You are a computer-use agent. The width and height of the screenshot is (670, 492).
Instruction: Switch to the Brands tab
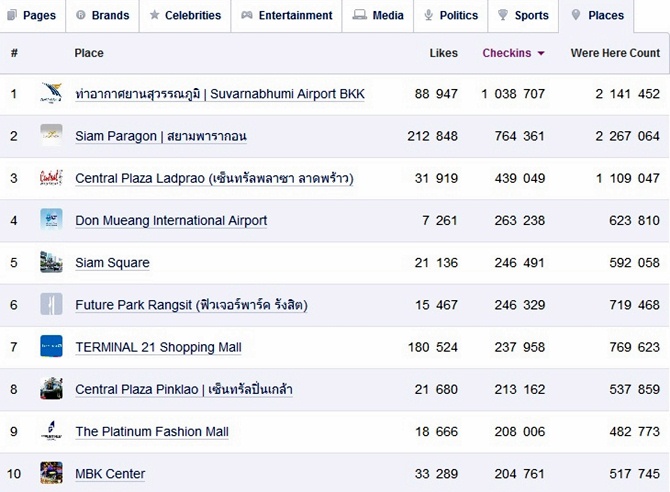103,15
